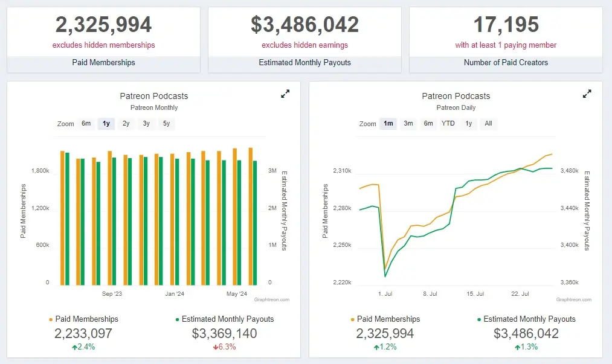
Task: Select the YTD zoom on the daily chart
Action: tap(448, 123)
